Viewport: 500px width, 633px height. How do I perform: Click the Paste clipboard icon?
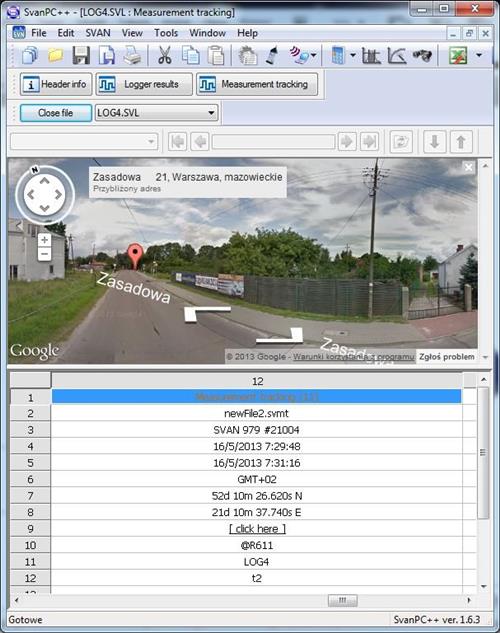(x=215, y=55)
